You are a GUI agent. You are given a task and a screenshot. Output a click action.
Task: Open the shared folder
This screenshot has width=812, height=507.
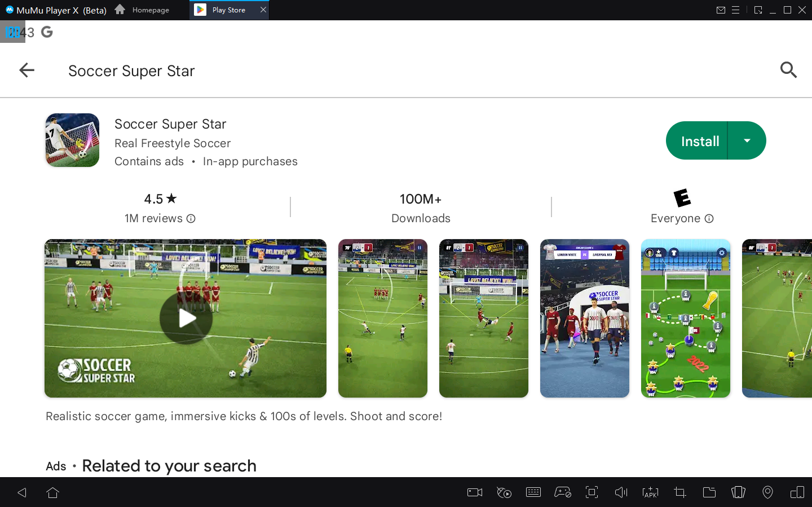[x=709, y=492]
